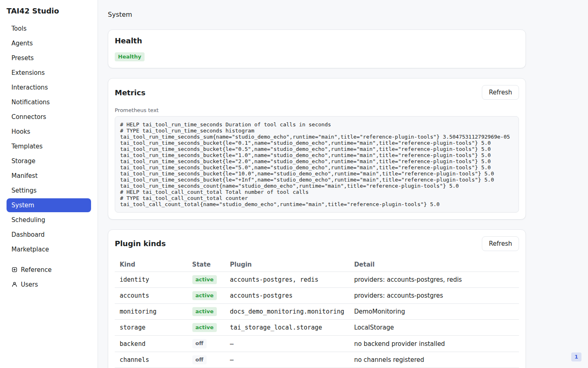Click active badge in monitoring row
Viewport: 588px width, 368px height.
[204, 312]
